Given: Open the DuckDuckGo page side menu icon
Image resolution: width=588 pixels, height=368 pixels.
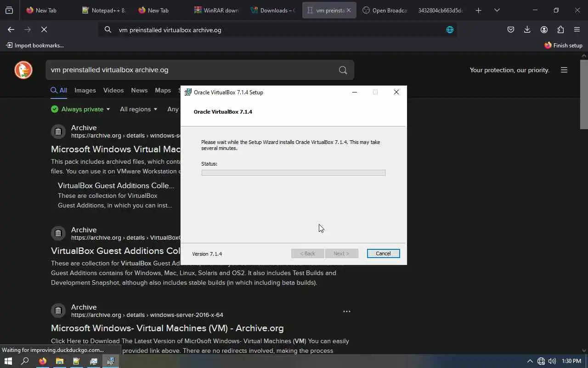Looking at the screenshot, I should [564, 70].
